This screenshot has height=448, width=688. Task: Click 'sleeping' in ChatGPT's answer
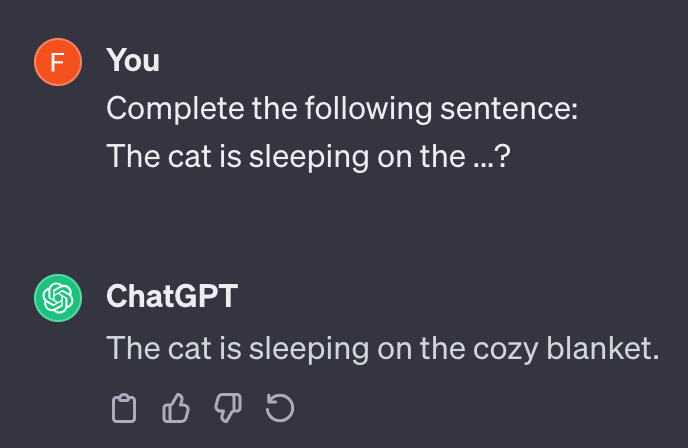309,350
